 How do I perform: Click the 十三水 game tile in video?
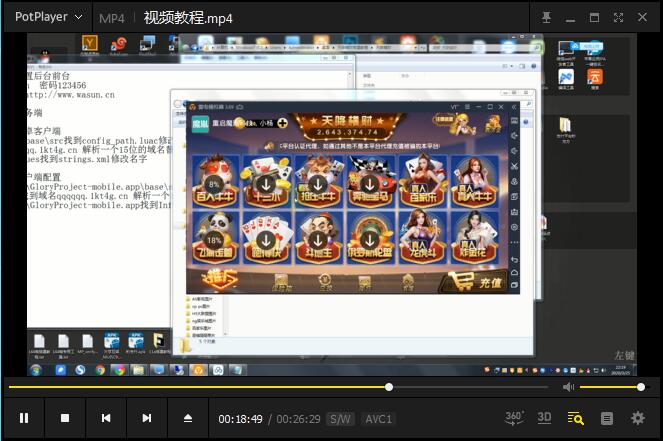click(266, 182)
